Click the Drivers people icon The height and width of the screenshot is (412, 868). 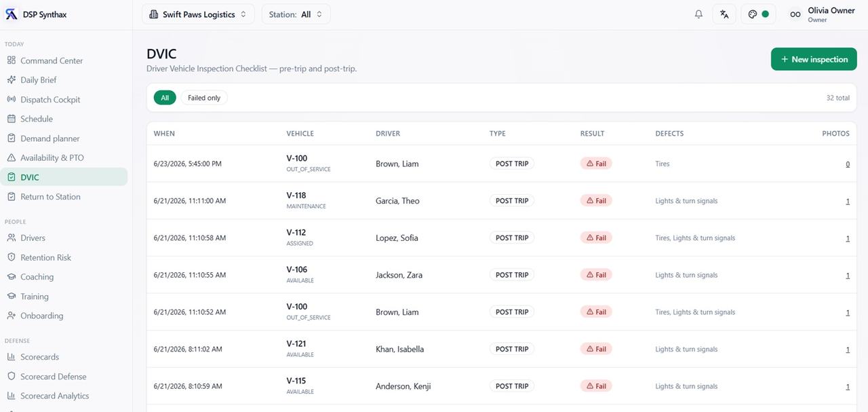pos(12,238)
